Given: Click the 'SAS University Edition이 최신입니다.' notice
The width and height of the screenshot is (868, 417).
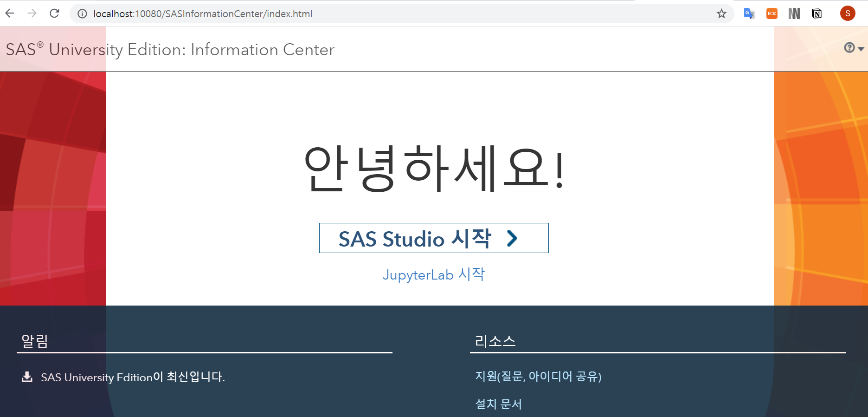Looking at the screenshot, I should (133, 377).
